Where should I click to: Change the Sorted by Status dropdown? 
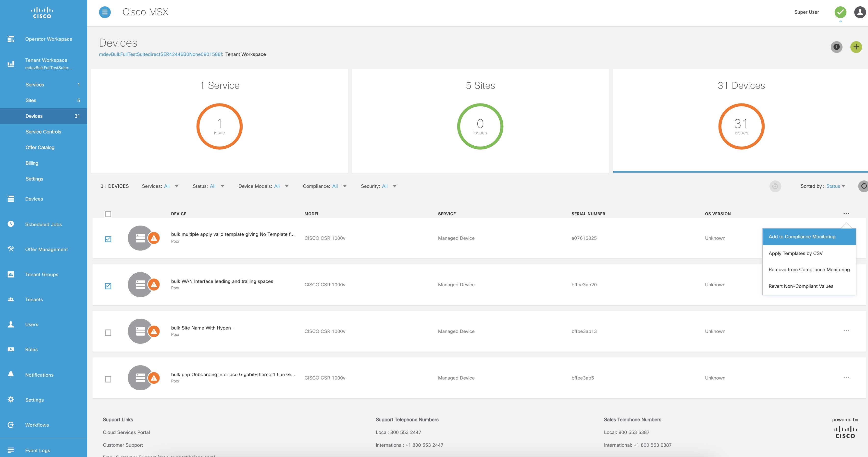pyautogui.click(x=835, y=186)
